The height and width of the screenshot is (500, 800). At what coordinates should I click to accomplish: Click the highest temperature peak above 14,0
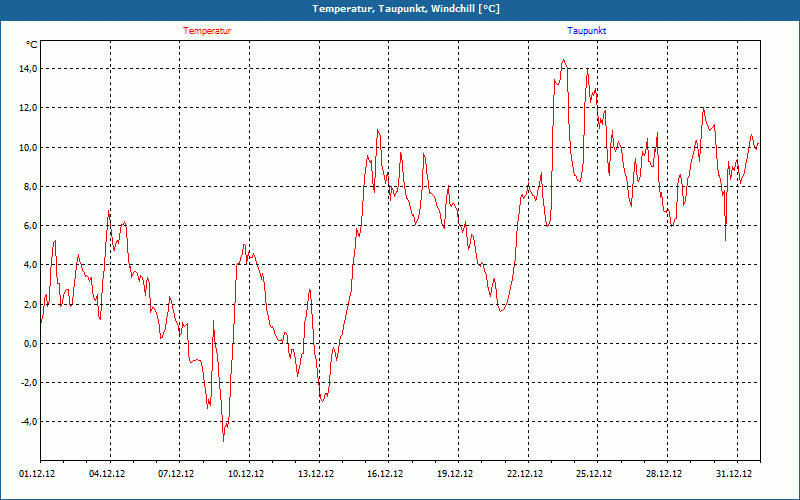[563, 60]
